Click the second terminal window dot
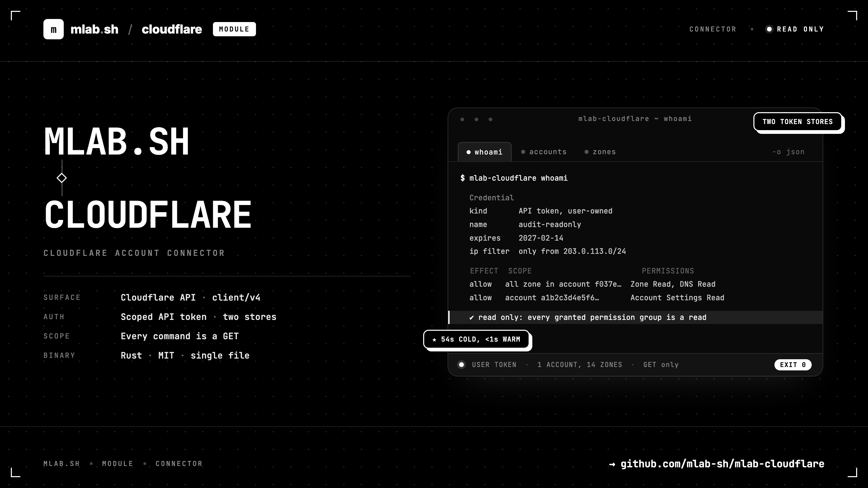Screen dimensions: 868x488 [x=476, y=119]
